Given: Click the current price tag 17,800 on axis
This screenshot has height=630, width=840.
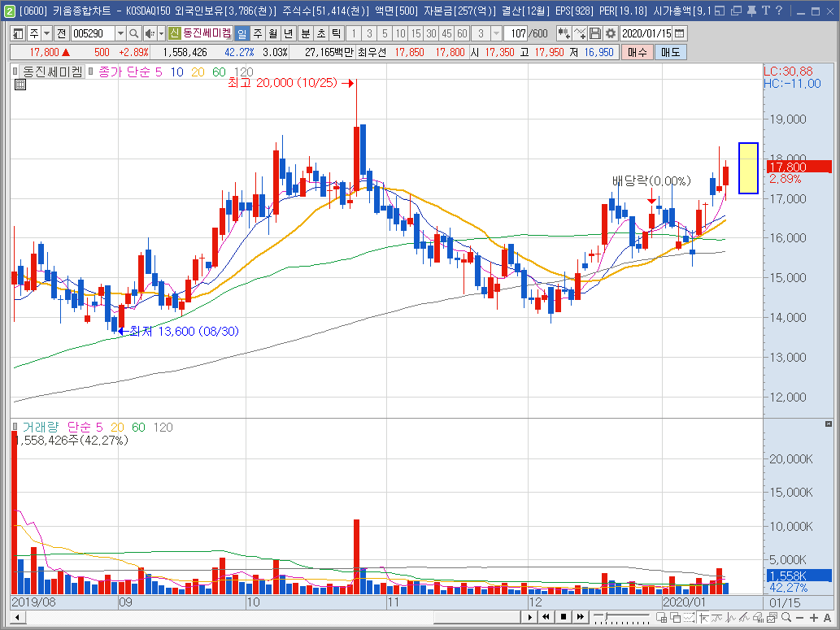Looking at the screenshot, I should pyautogui.click(x=799, y=167).
